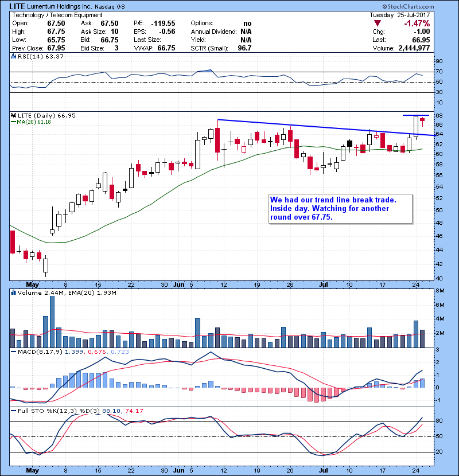Click the -1.47% percent change
Screen dimensions: 459x476
[417, 24]
